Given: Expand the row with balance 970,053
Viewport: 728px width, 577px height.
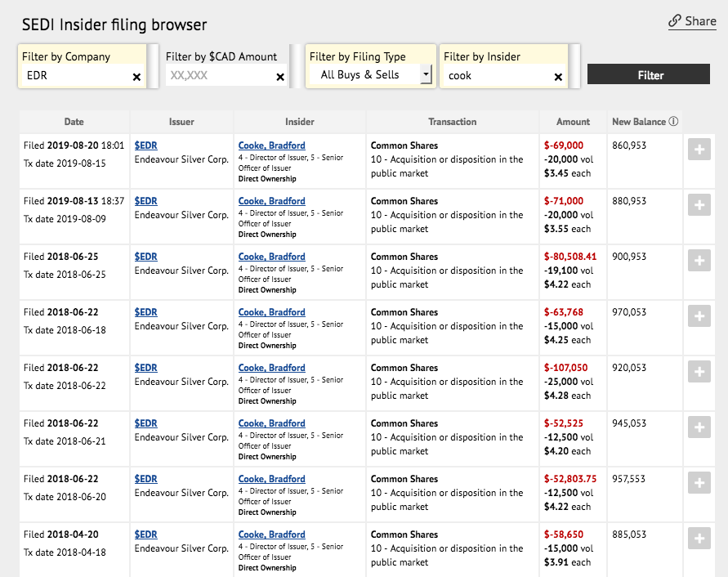Looking at the screenshot, I should click(699, 316).
